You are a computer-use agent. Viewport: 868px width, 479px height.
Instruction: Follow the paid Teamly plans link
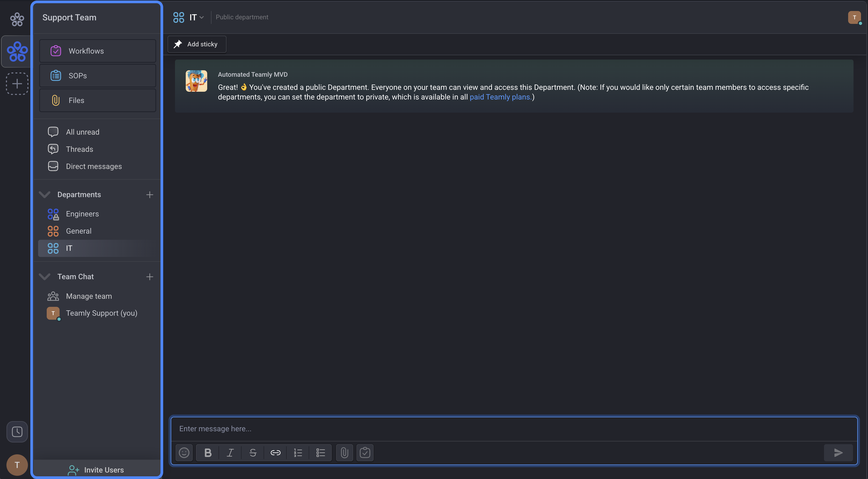(500, 97)
